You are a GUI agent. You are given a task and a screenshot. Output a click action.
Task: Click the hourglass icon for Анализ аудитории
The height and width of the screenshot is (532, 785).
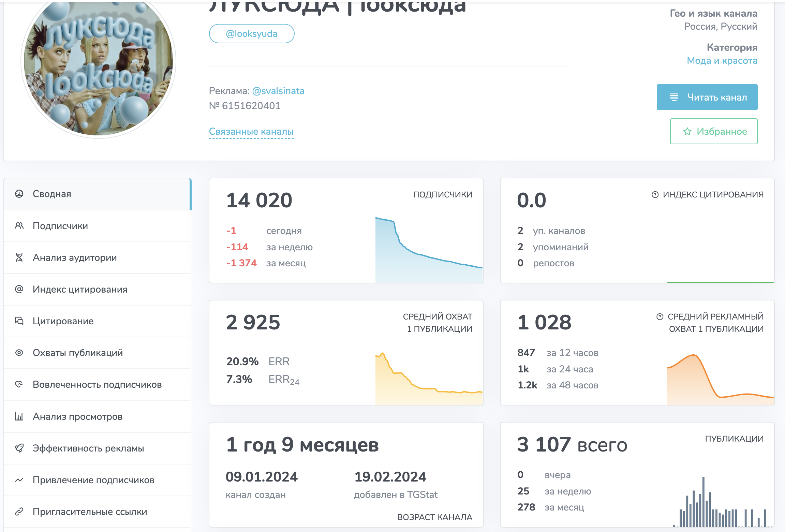coord(19,257)
